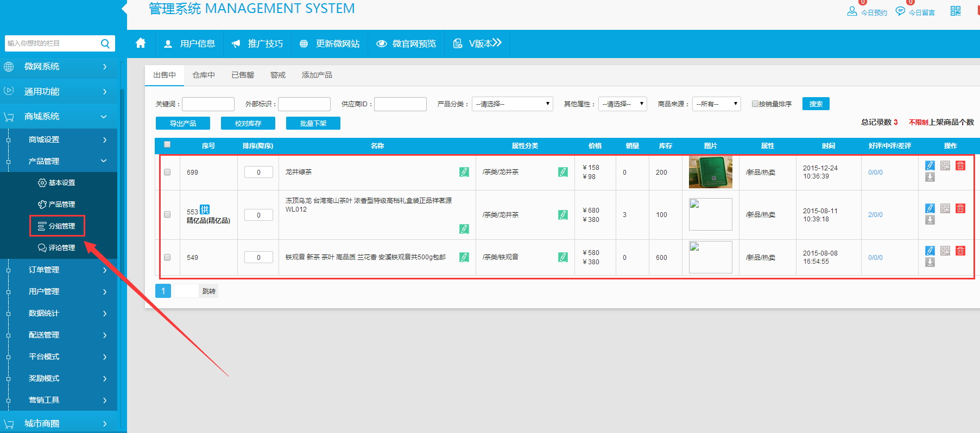Open the 商品来源 dropdown
Image resolution: width=980 pixels, height=433 pixels.
[x=716, y=104]
